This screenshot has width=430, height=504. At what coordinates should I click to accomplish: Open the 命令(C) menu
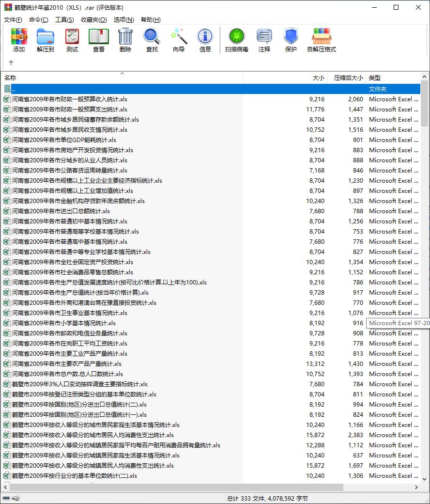(39, 19)
